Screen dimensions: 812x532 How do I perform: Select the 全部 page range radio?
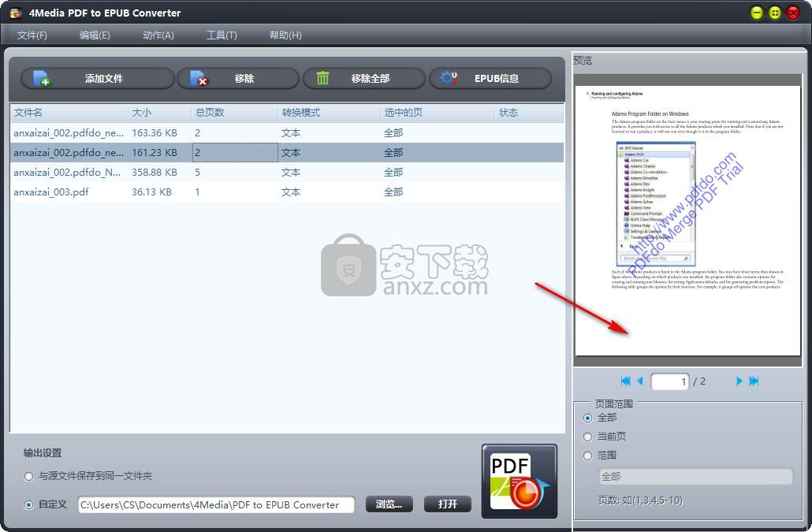point(588,419)
